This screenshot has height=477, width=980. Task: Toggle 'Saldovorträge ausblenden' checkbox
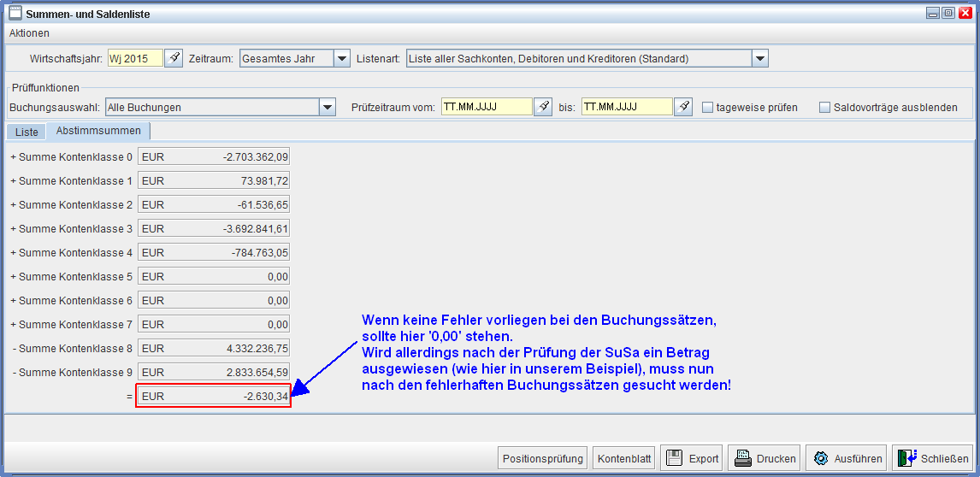click(824, 108)
